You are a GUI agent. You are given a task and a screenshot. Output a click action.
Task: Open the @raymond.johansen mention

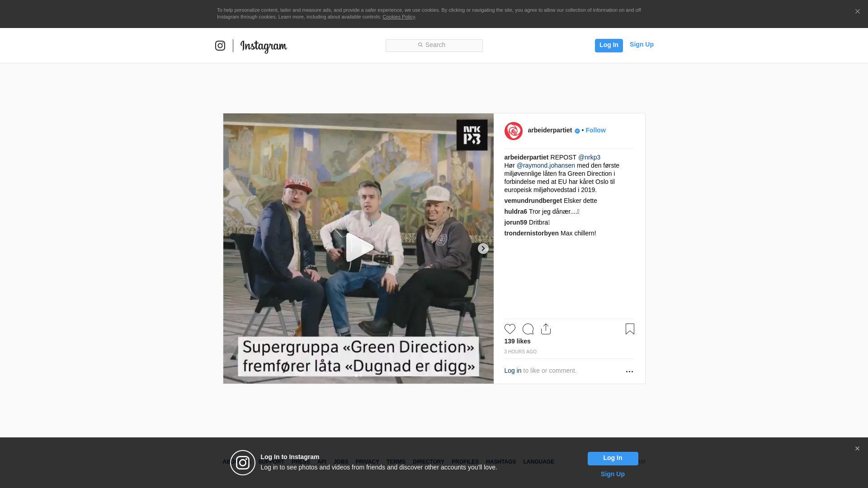pyautogui.click(x=546, y=165)
